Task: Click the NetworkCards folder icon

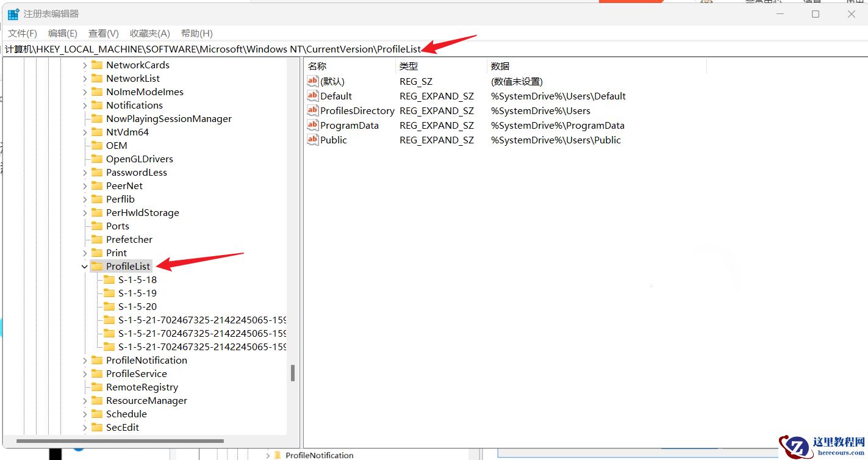Action: [96, 65]
